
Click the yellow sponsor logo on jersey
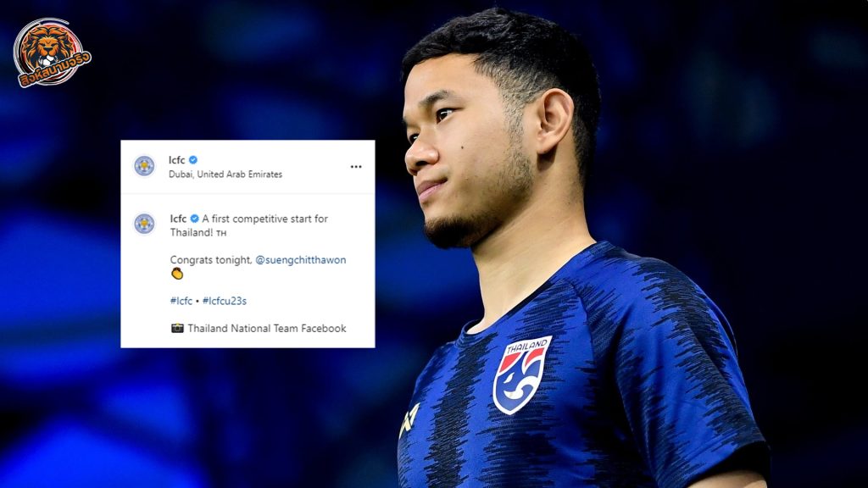409,420
